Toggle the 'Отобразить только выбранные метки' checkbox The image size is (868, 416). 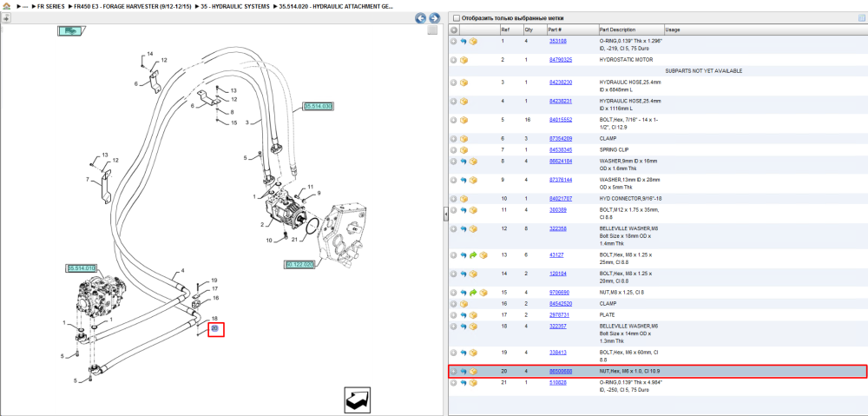click(457, 18)
